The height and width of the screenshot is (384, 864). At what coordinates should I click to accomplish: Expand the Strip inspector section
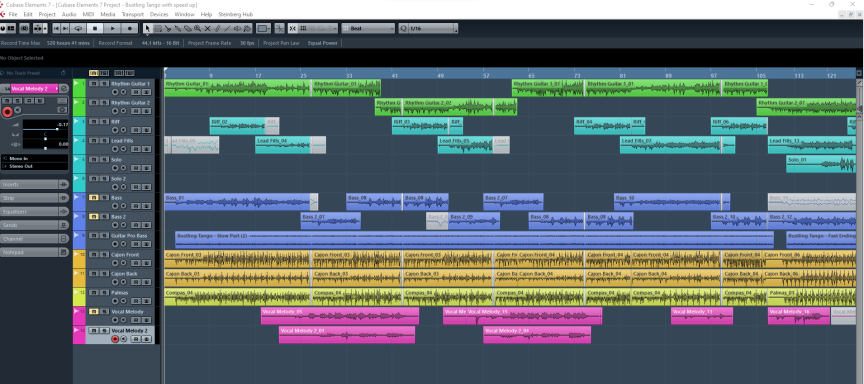coord(34,198)
